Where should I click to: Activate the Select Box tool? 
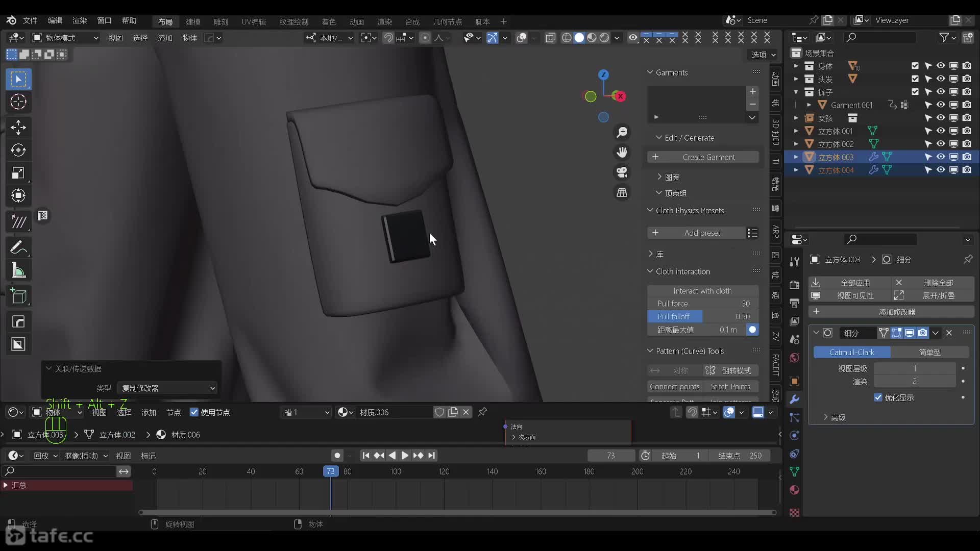(18, 79)
